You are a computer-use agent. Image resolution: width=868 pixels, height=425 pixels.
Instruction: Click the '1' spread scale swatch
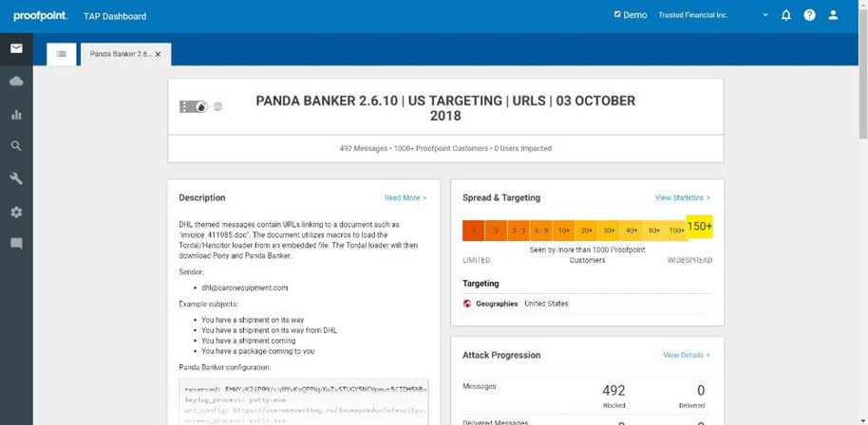tap(474, 231)
